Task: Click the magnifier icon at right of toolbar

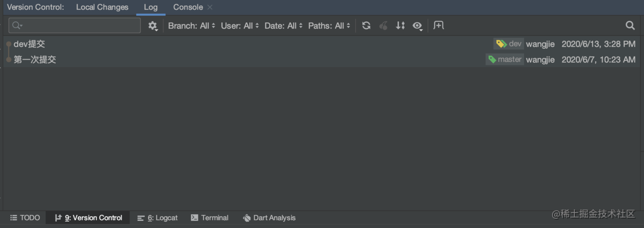Action: click(630, 25)
